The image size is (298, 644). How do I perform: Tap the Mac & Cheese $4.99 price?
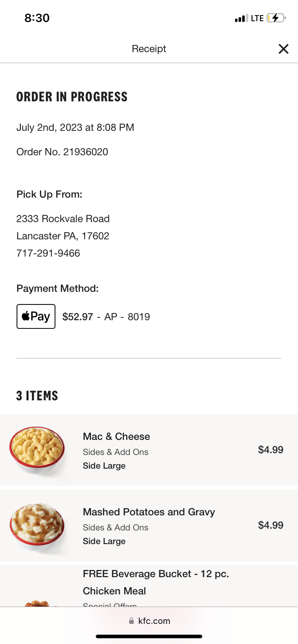(x=270, y=450)
